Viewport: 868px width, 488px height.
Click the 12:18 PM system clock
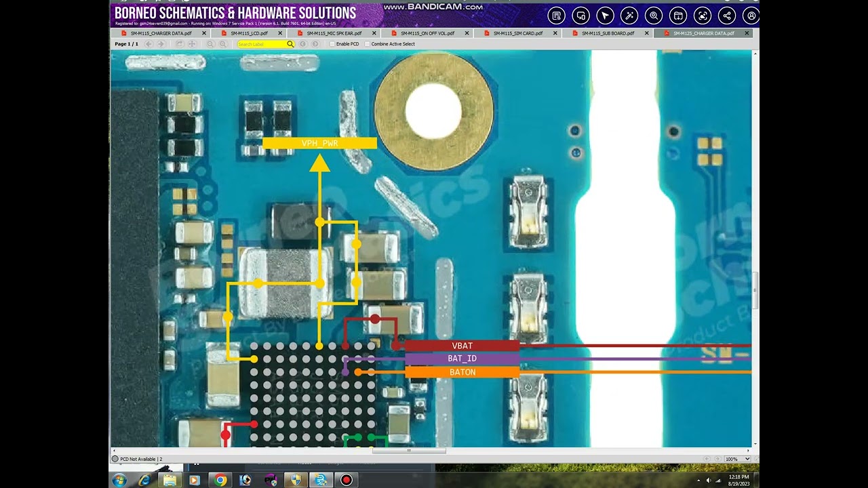tap(740, 477)
